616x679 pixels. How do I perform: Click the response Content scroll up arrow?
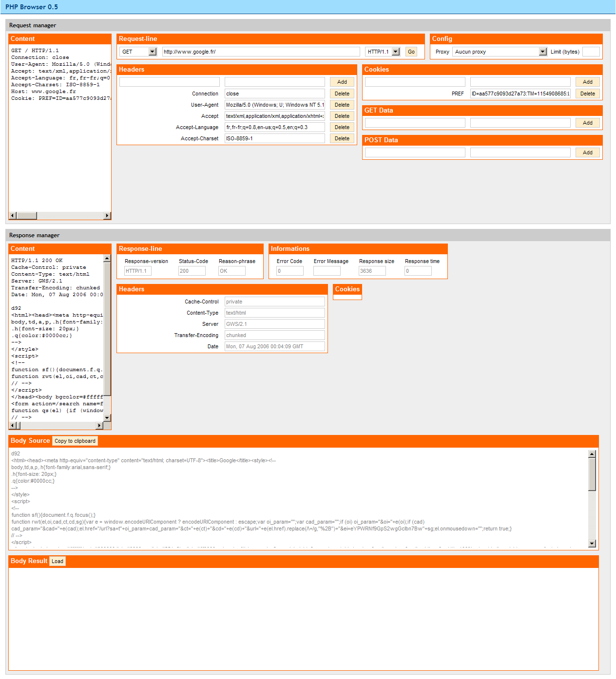tap(107, 259)
